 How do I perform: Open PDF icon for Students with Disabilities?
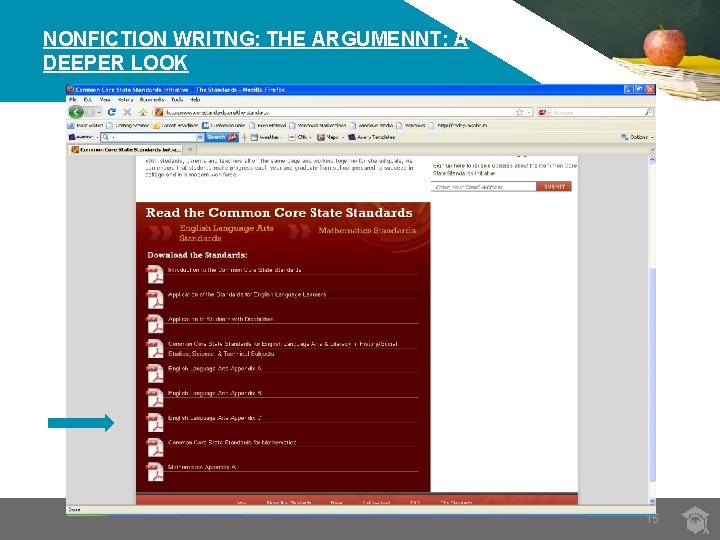[x=155, y=324]
